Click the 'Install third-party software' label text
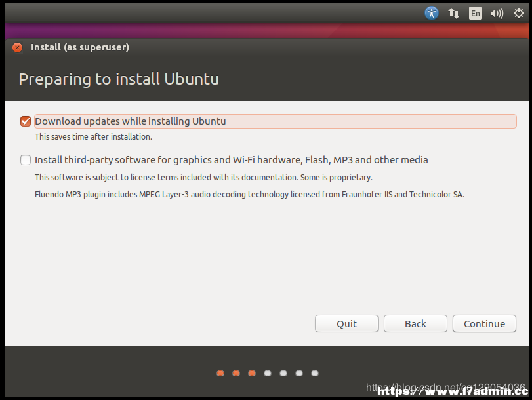532x400 pixels. (232, 160)
